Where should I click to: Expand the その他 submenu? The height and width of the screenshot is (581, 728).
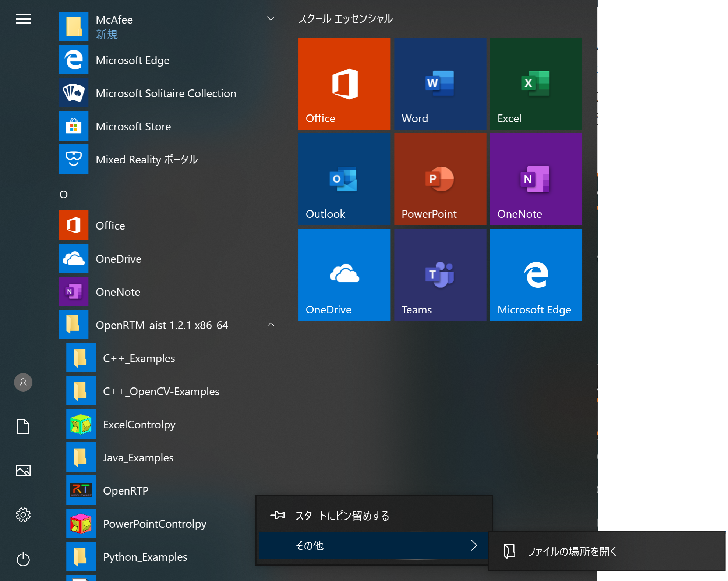374,545
